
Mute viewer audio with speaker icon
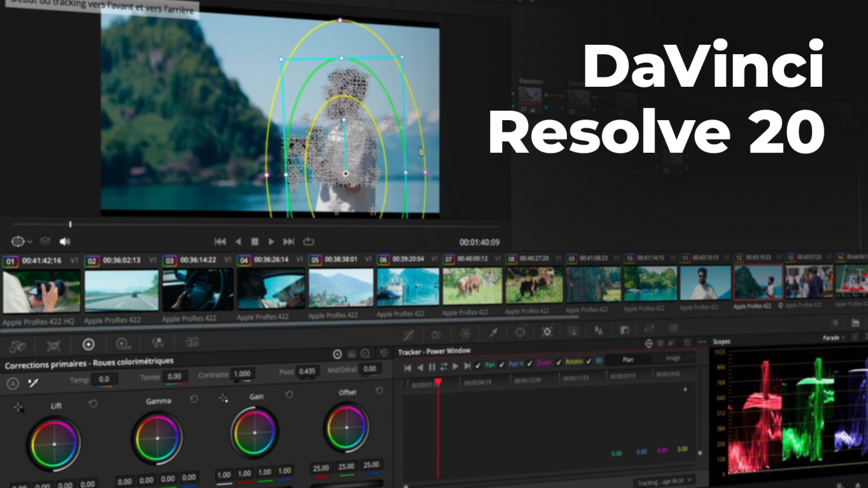pyautogui.click(x=65, y=242)
